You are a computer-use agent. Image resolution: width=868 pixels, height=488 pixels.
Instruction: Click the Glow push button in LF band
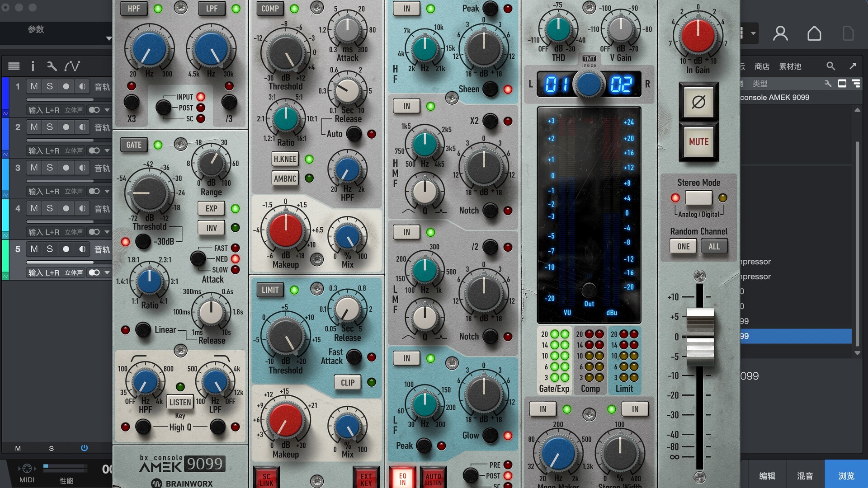click(x=490, y=436)
